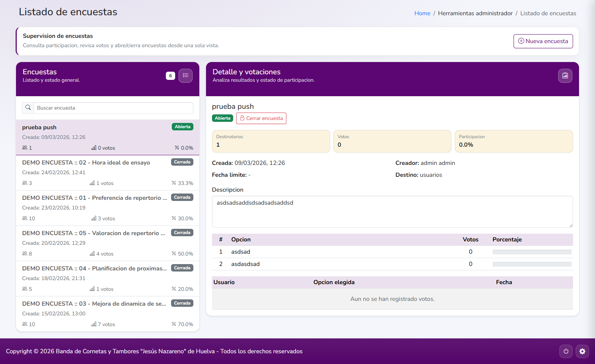Viewport: 595px width, 364px height.
Task: Go to Home breadcrumb link
Action: (x=422, y=13)
